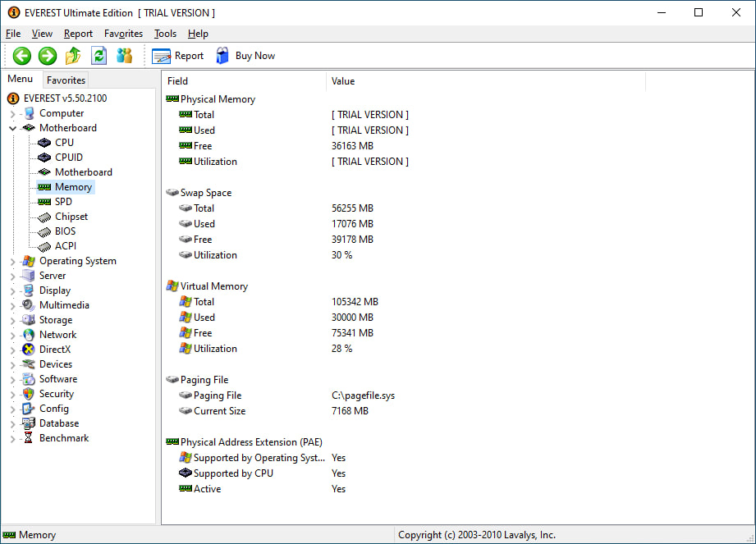Expand the Display tree node
Viewport: 756px width, 544px height.
click(13, 291)
